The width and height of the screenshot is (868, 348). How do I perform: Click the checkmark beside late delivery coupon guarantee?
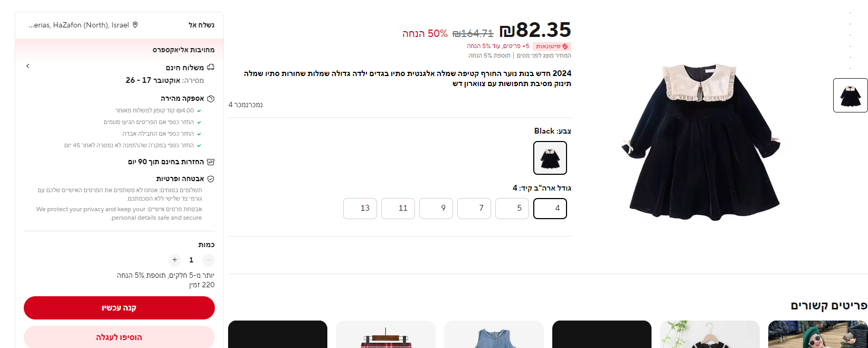pos(199,111)
